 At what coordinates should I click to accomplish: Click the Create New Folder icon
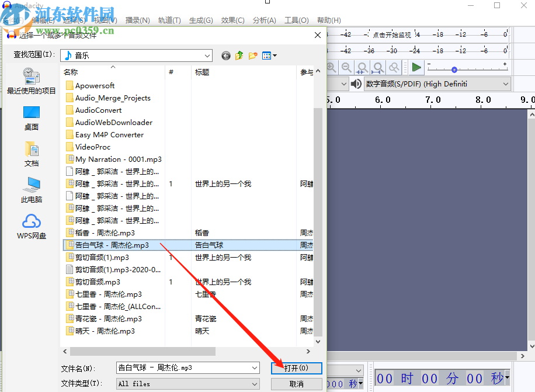coord(253,55)
